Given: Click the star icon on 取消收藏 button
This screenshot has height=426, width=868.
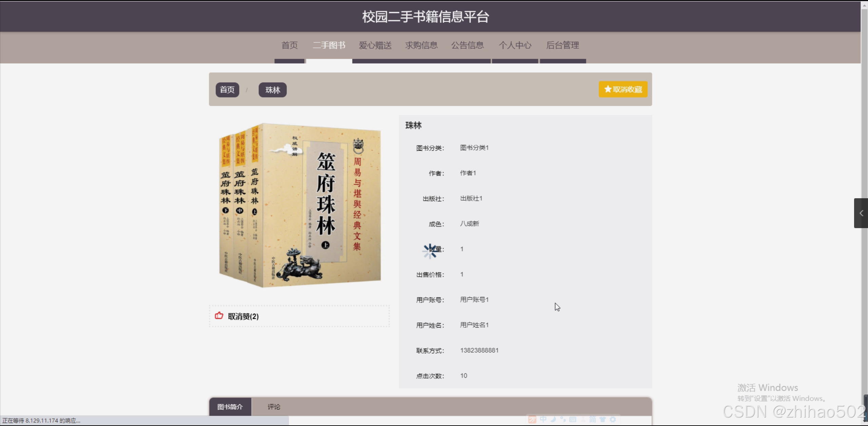Looking at the screenshot, I should click(607, 89).
